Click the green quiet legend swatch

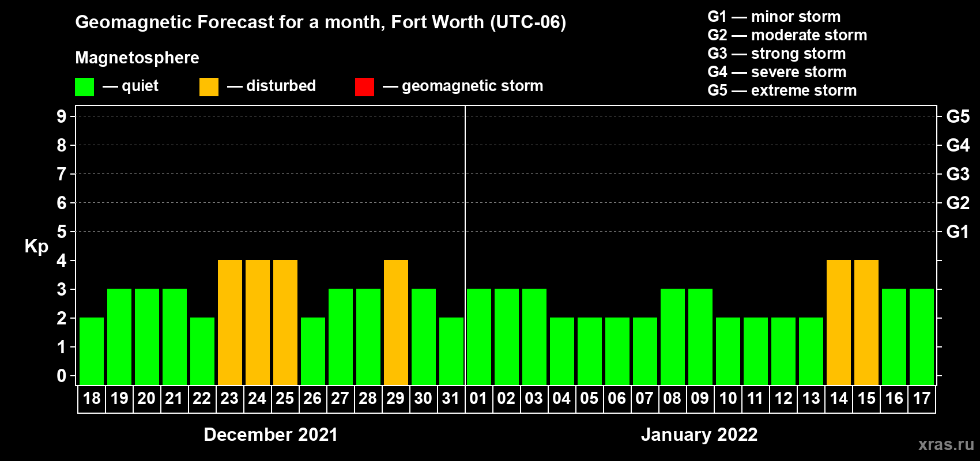pos(84,87)
